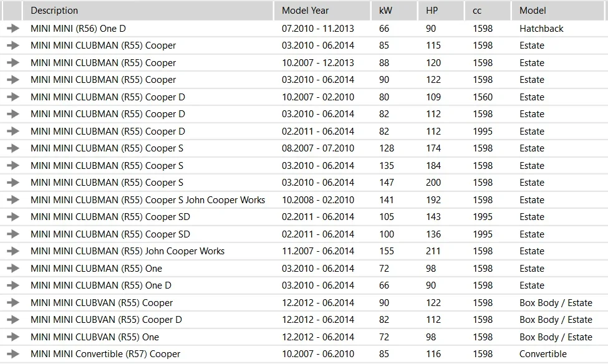608x364 pixels.
Task: Click the '174' HP value
Action: point(433,148)
